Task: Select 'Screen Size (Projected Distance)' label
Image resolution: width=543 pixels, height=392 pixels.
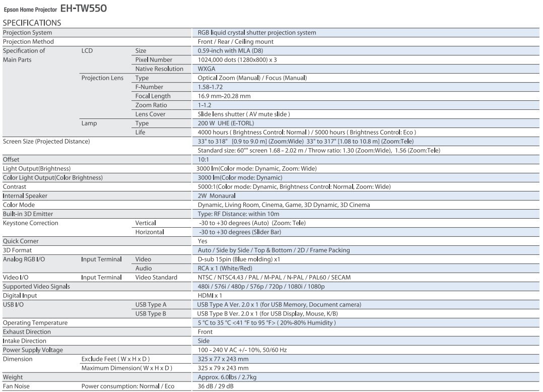Action: click(x=46, y=141)
